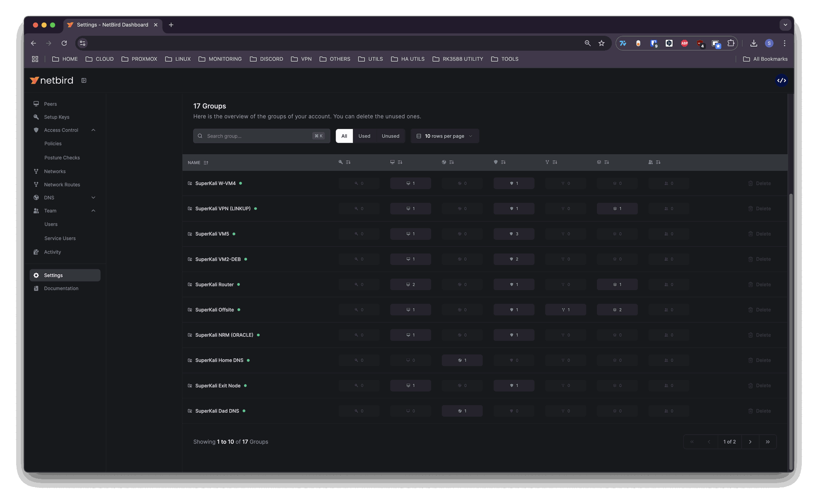
Task: Click the netbird logo
Action: click(x=51, y=80)
